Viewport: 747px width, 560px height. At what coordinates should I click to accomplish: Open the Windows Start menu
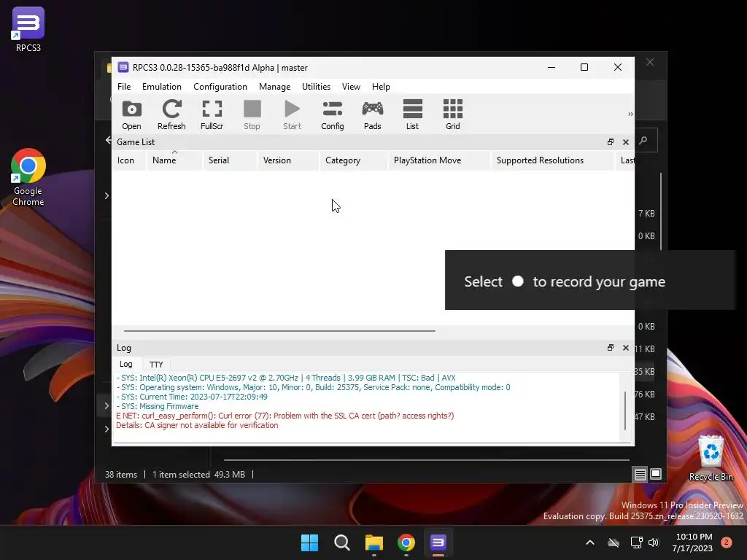pos(309,542)
